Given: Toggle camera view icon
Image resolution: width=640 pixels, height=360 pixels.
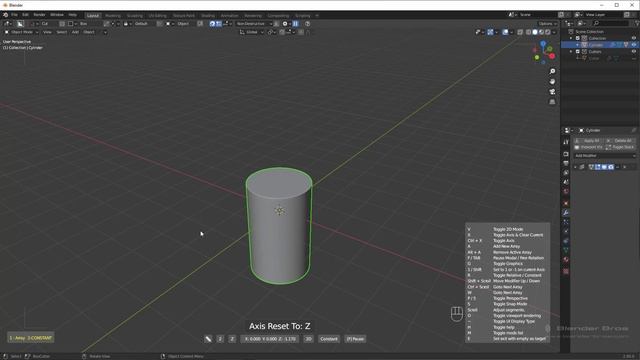Looking at the screenshot, I should (552, 92).
